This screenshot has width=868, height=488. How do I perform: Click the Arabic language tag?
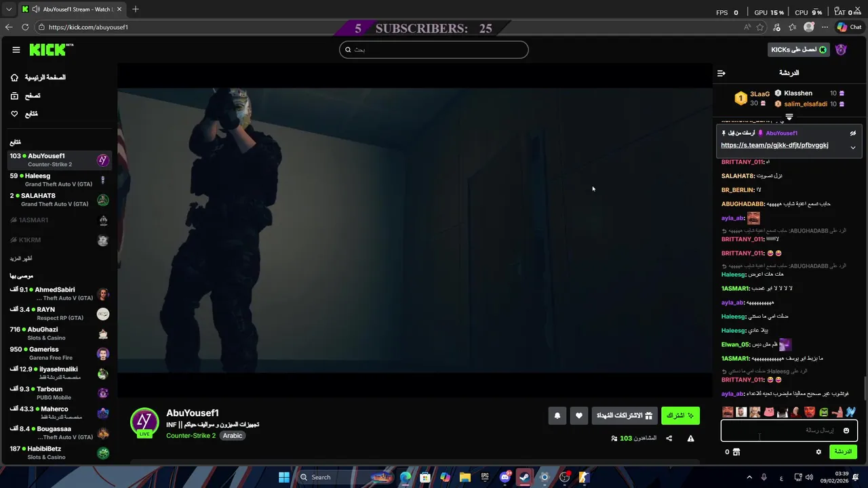233,436
